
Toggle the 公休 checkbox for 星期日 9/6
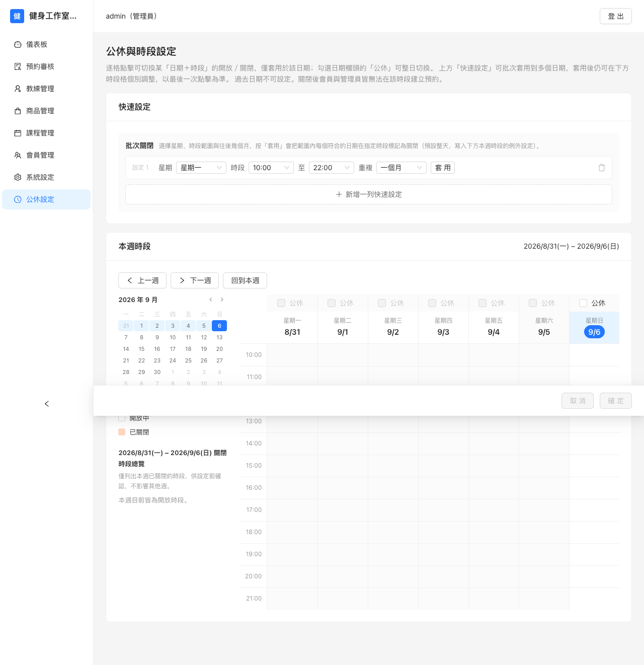click(583, 303)
